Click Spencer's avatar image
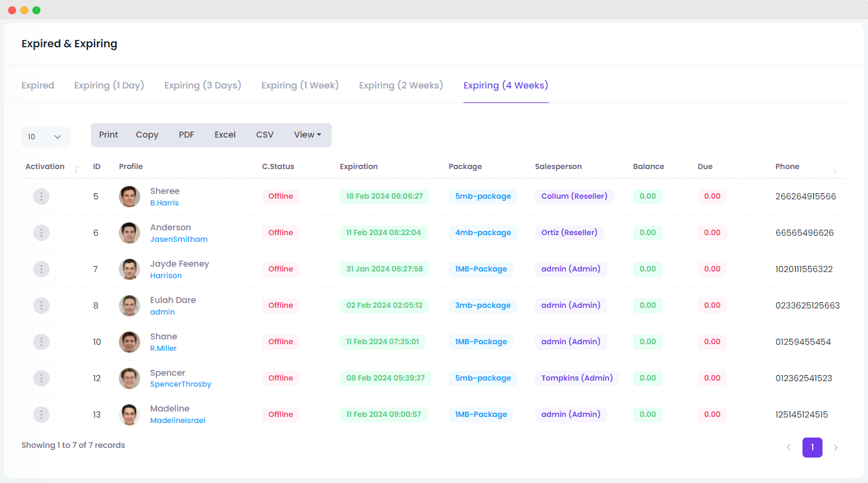This screenshot has width=868, height=483. pos(129,378)
